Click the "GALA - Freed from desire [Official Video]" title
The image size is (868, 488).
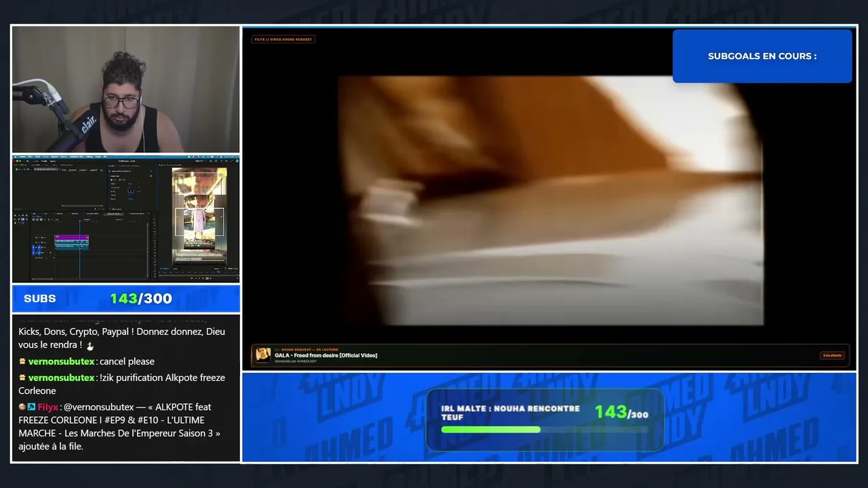coord(326,355)
